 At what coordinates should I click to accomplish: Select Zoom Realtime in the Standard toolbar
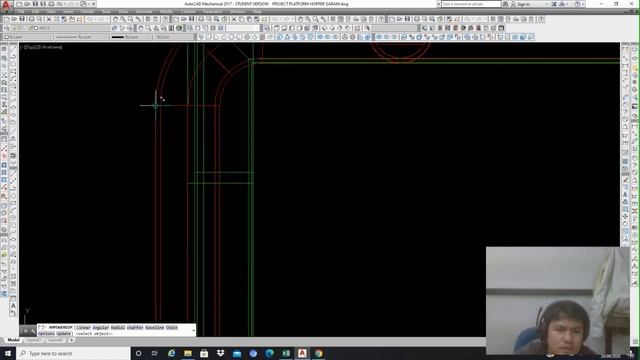click(122, 19)
